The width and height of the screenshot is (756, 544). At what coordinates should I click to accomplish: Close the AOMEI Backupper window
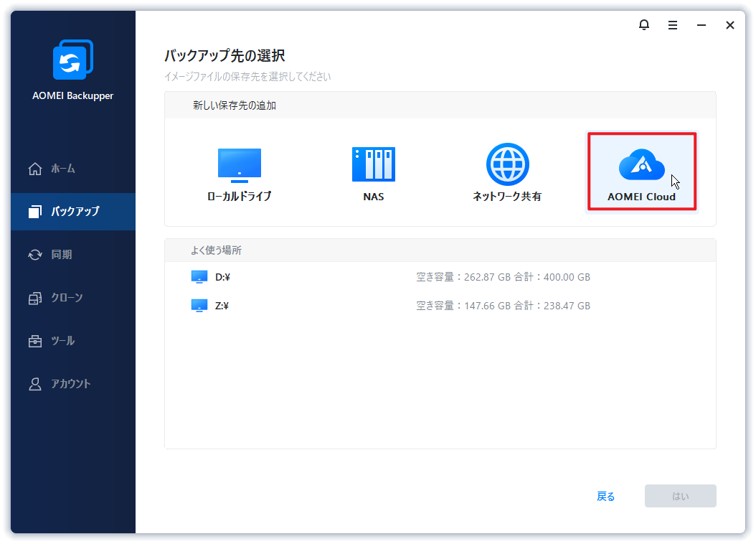pos(730,25)
